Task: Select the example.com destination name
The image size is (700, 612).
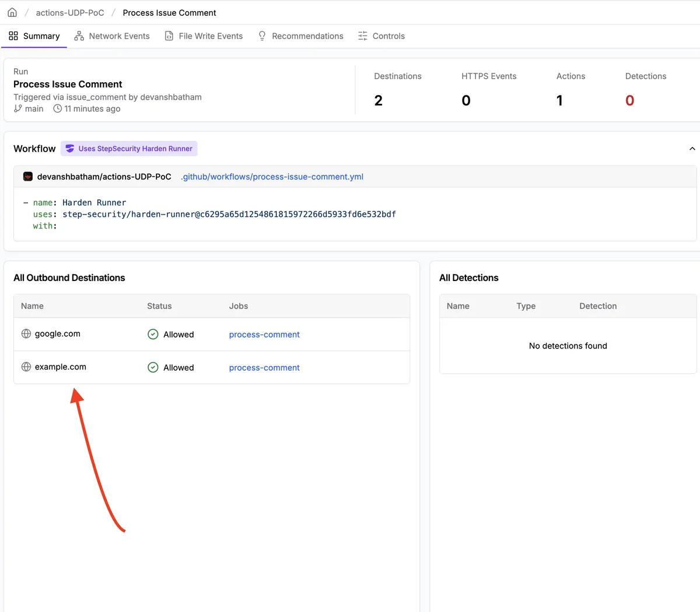Action: 61,367
